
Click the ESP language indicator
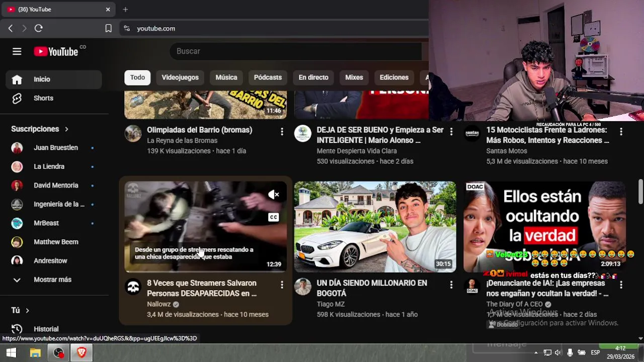pos(595,353)
